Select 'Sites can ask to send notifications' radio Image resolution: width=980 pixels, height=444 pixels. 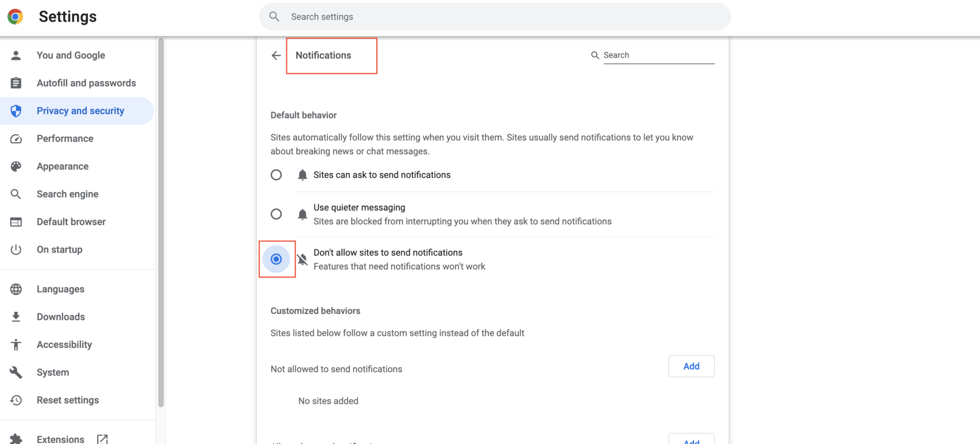(276, 175)
